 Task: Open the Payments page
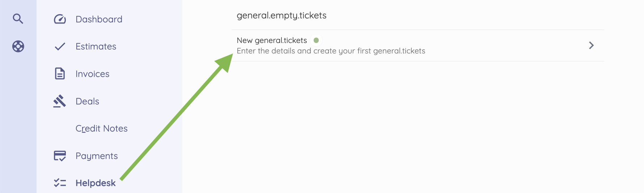[97, 156]
